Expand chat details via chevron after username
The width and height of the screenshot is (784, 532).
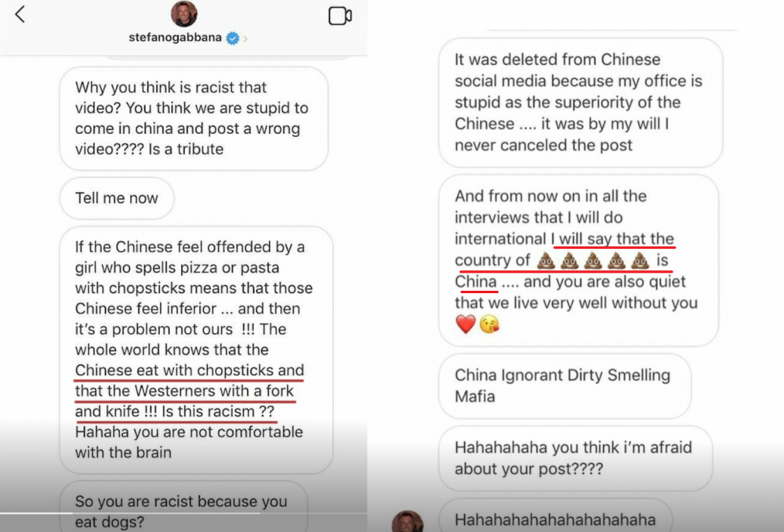245,38
